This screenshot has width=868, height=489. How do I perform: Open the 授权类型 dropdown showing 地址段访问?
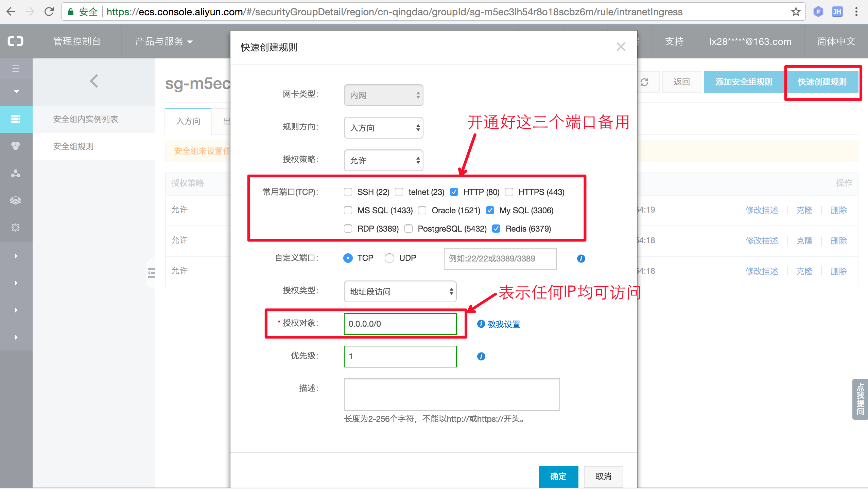[x=400, y=291]
